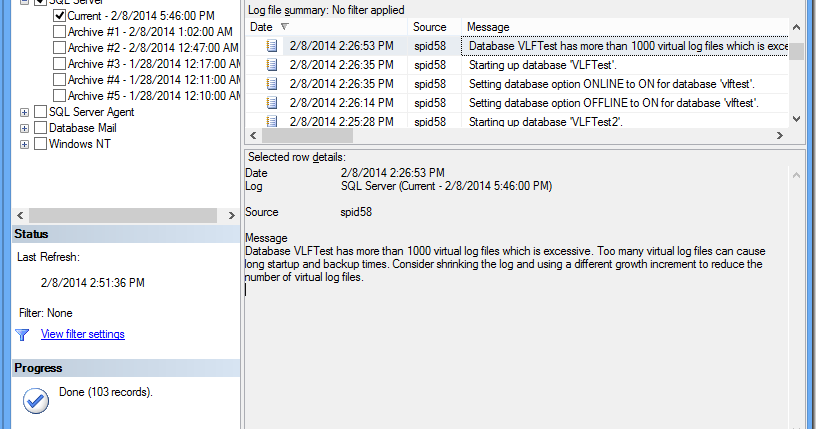Sort by the Source column header

click(434, 26)
